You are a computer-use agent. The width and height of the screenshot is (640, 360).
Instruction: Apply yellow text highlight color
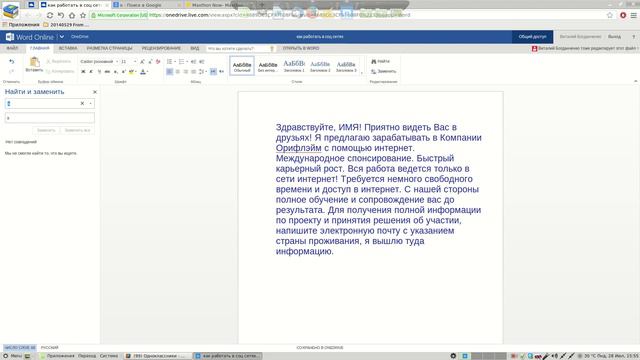point(131,71)
